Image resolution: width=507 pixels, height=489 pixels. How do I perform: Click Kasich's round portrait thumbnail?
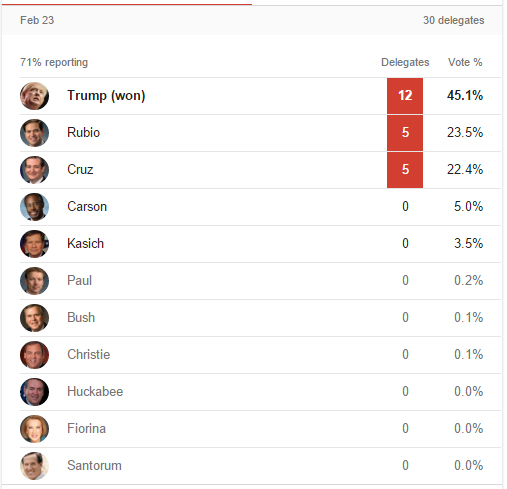click(x=34, y=244)
